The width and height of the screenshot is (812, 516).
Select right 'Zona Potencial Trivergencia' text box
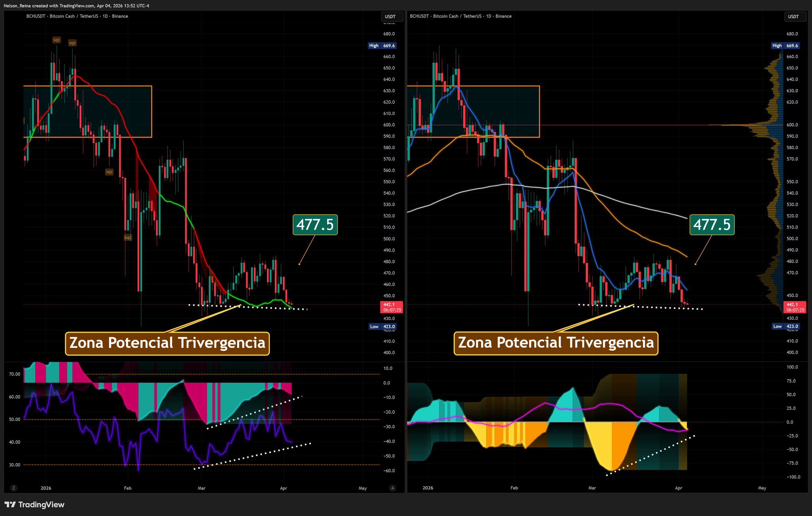tap(556, 343)
